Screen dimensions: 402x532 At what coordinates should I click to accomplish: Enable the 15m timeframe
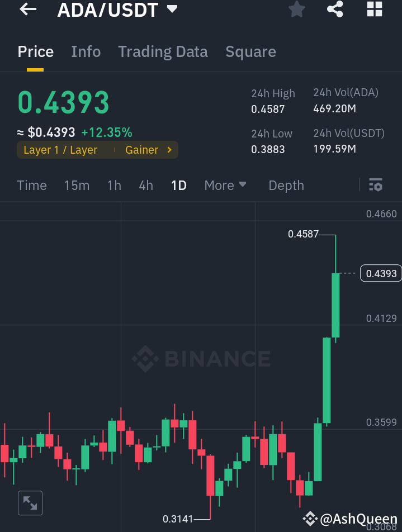coord(77,185)
